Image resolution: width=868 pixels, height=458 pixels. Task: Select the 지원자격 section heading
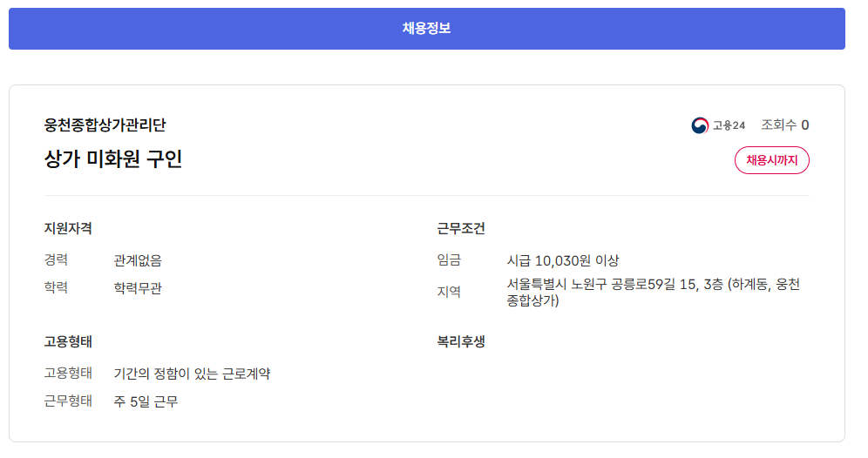click(x=68, y=229)
